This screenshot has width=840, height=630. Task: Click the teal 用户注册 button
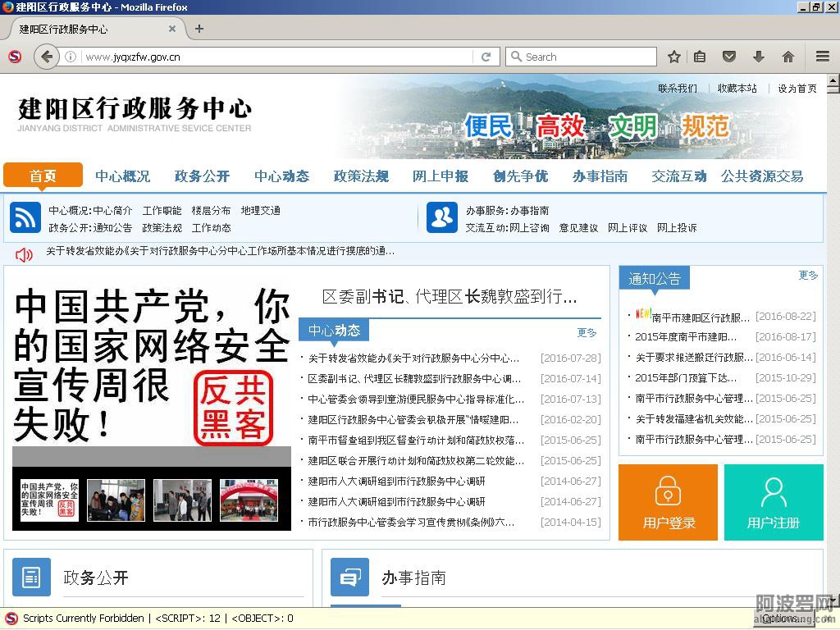(774, 502)
